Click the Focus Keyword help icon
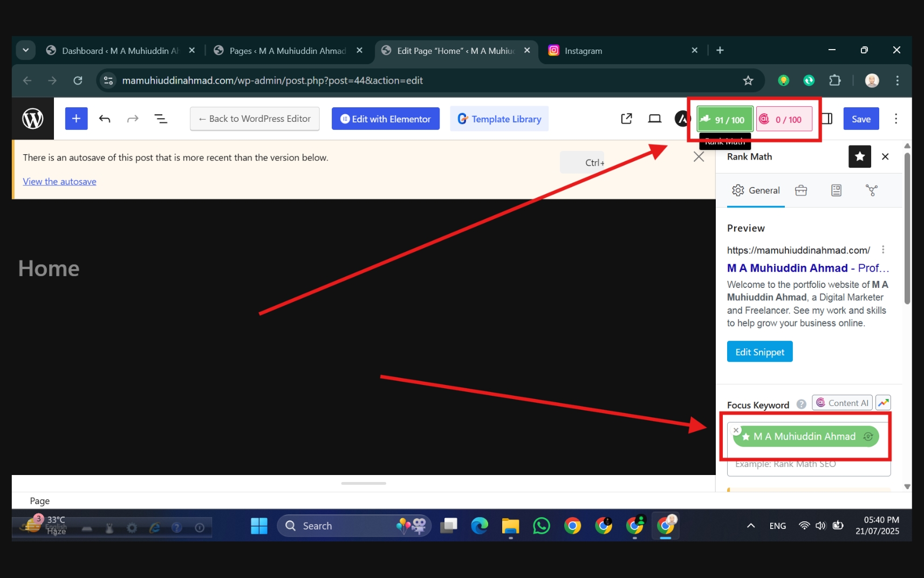Image resolution: width=924 pixels, height=578 pixels. click(x=802, y=404)
